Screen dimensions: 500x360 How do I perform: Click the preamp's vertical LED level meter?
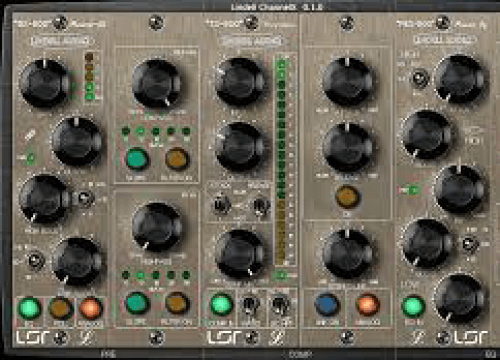(x=89, y=77)
